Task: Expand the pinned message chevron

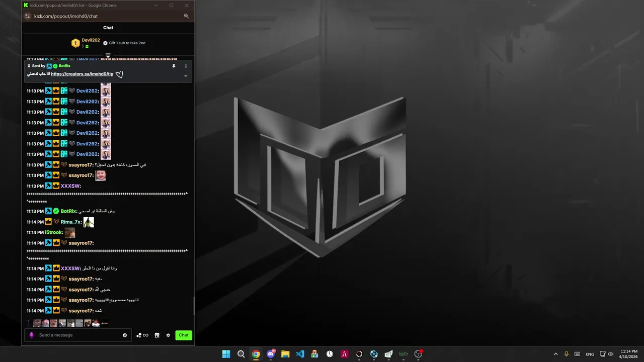Action: click(x=186, y=76)
